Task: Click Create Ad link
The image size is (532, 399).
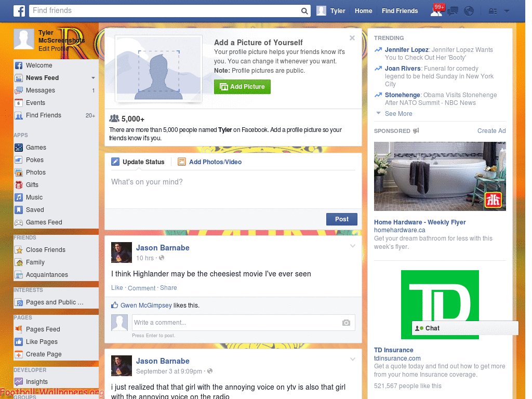Action: click(x=491, y=131)
